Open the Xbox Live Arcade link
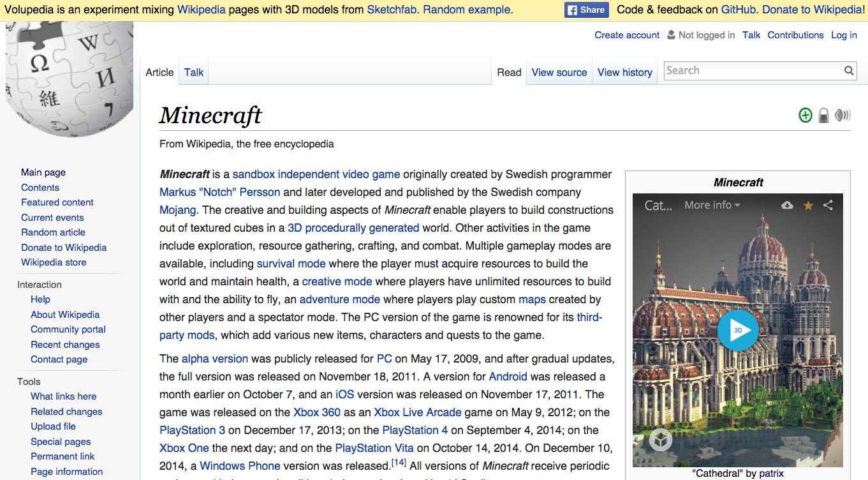 coord(418,412)
